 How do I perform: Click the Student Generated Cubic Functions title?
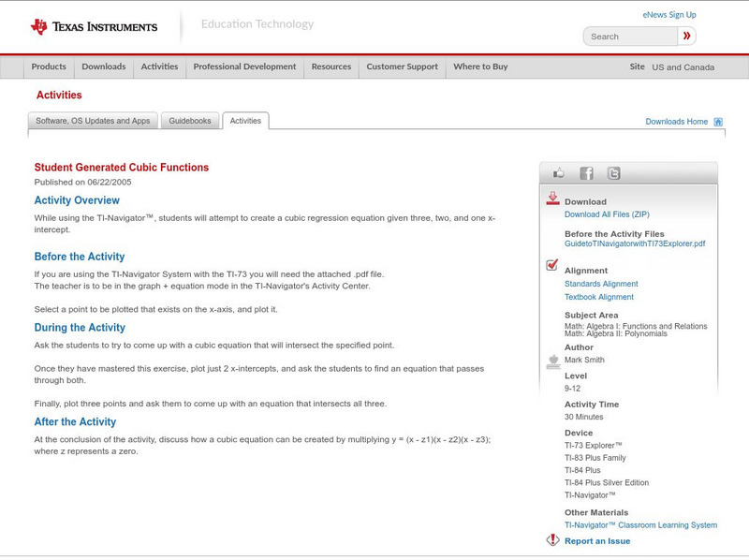tap(122, 168)
